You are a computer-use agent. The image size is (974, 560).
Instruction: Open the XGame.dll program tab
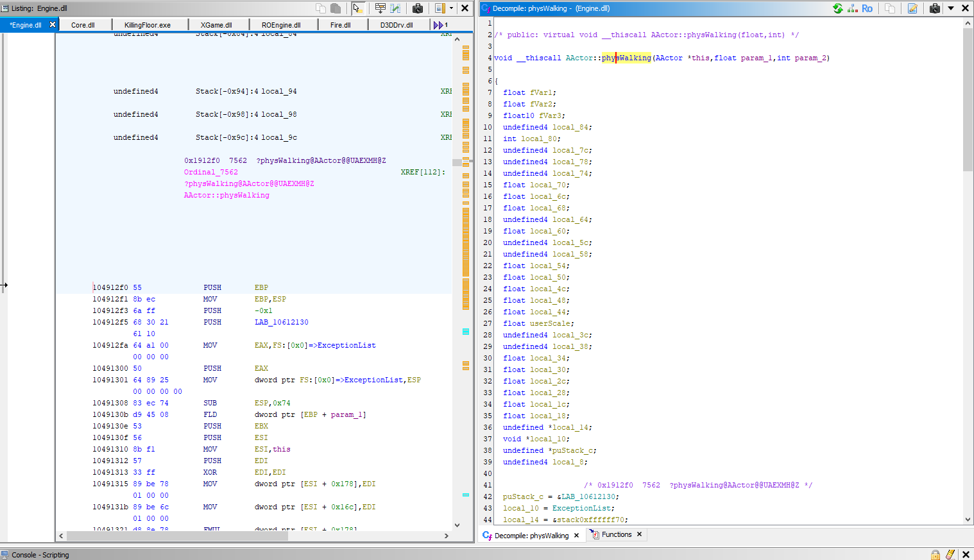coord(216,25)
